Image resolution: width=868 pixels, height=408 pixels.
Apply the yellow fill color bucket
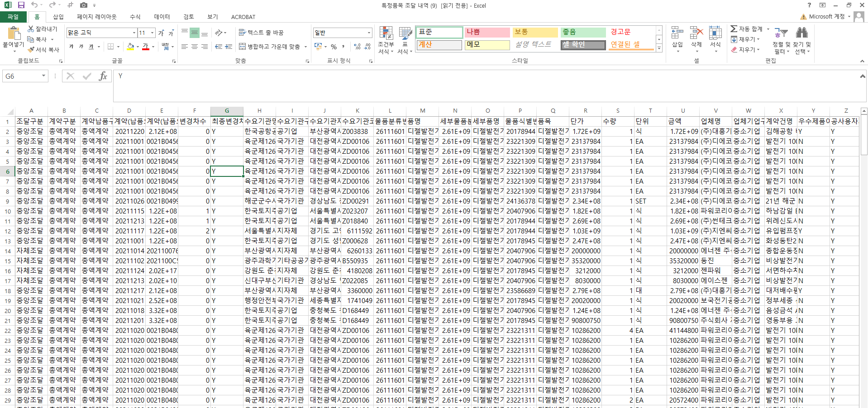point(130,47)
